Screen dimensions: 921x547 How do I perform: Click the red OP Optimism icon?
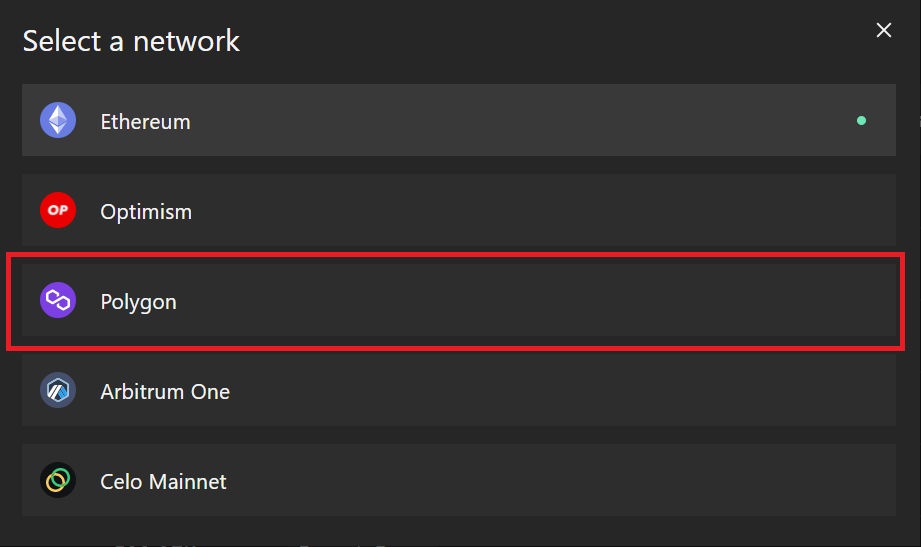coord(58,210)
